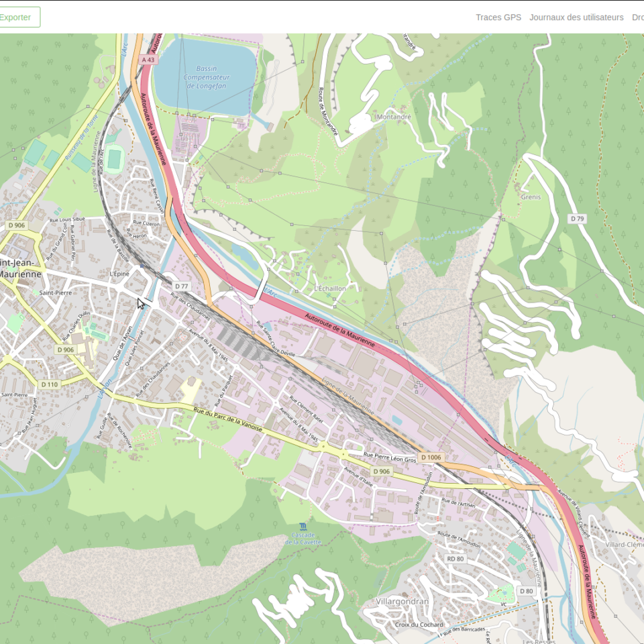
Task: Click the RD 80 road shield
Action: coord(455,559)
